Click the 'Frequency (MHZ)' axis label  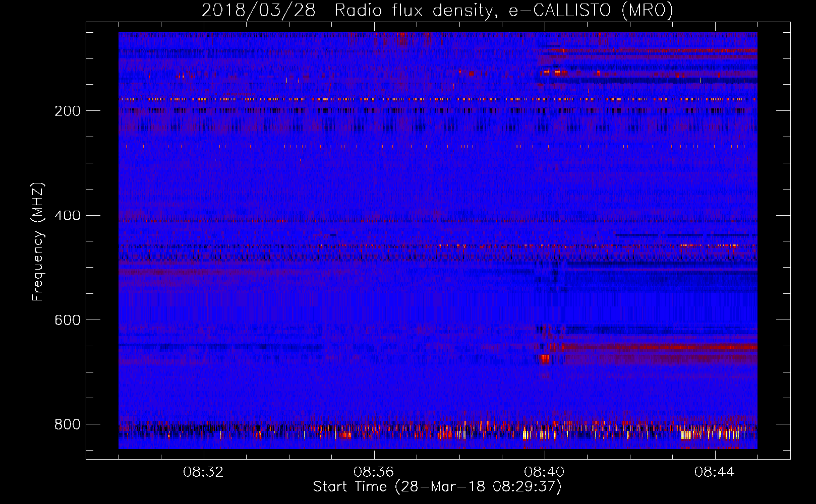38,242
